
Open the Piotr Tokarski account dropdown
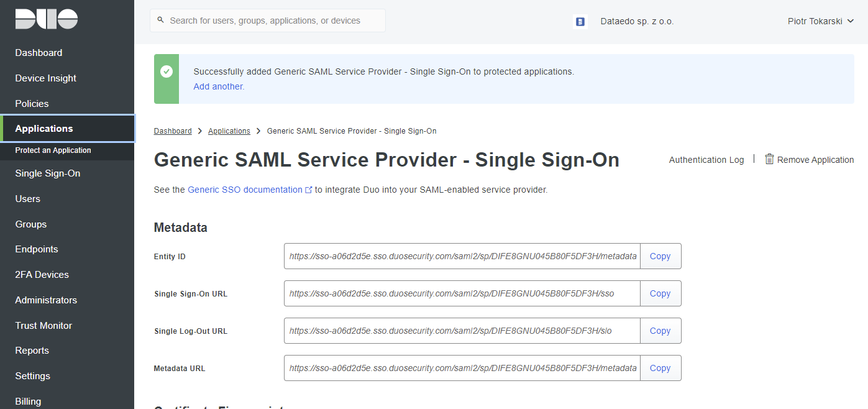coord(820,21)
